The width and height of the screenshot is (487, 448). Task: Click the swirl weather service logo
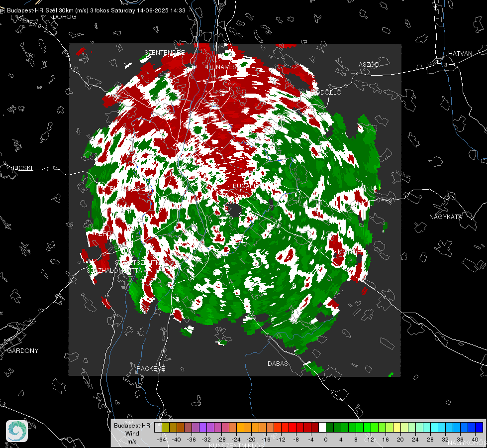coord(17,431)
